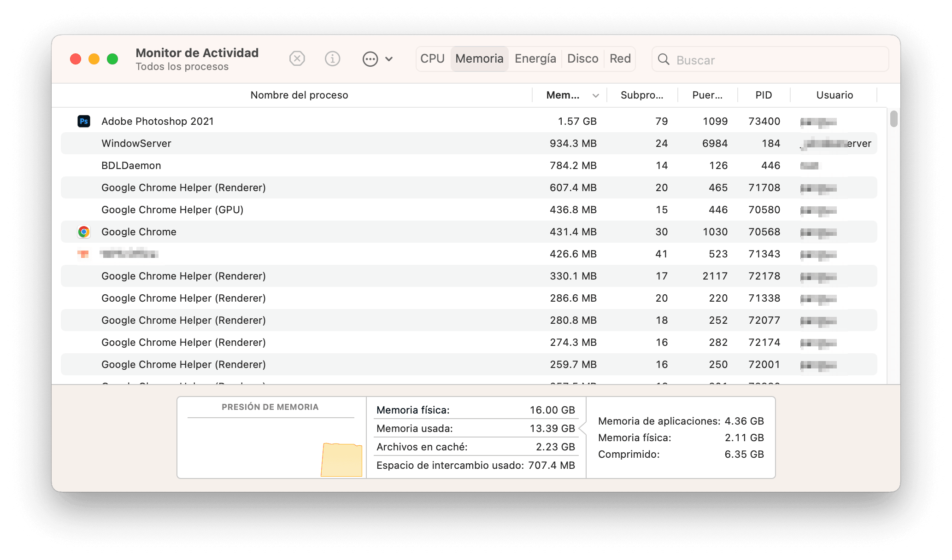Click the Monitor de Actividad window title
Viewport: 952px width, 560px height.
[x=197, y=52]
